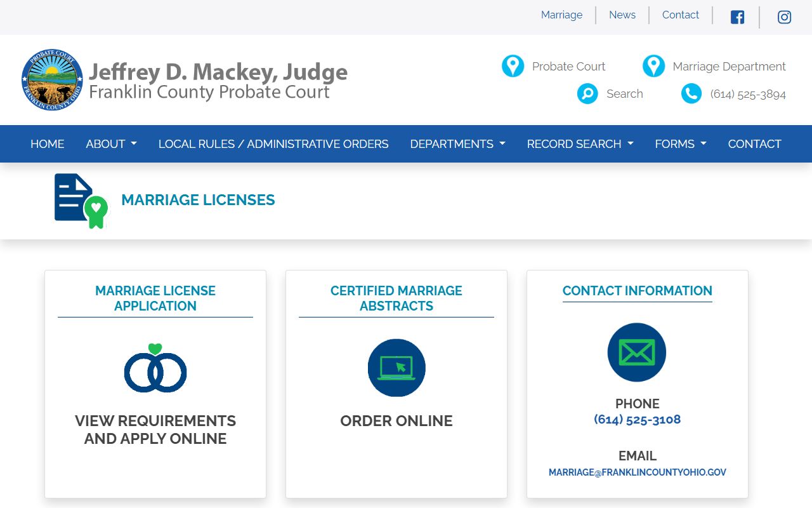Go to the Marriage Department location link
Viewport: 812px width, 508px height.
point(729,66)
